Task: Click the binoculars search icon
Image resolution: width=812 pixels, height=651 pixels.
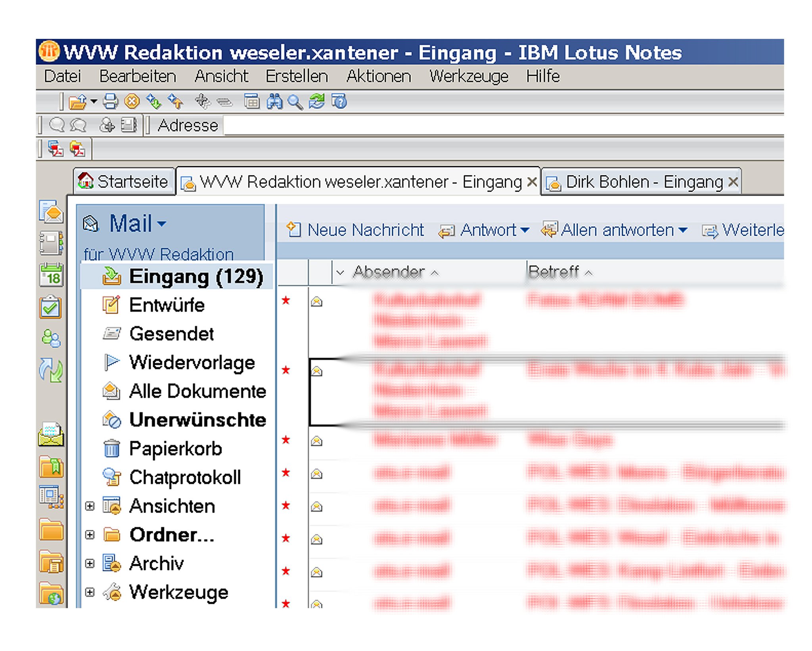Action: (x=274, y=101)
